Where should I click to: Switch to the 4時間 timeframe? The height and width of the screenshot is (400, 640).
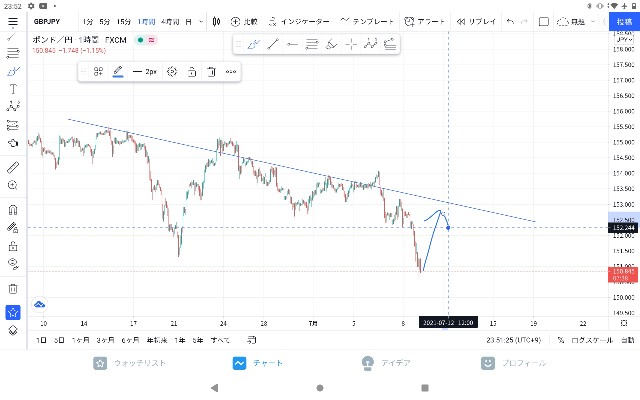170,22
